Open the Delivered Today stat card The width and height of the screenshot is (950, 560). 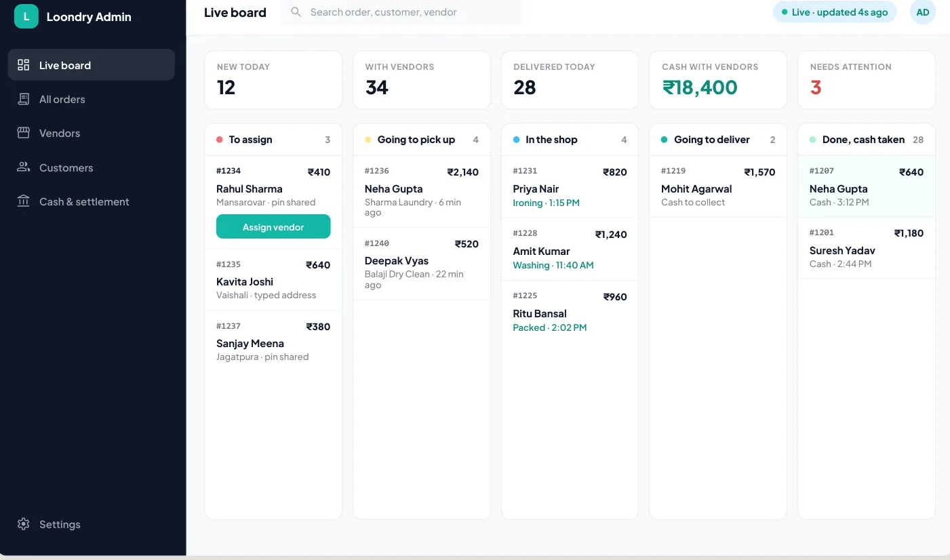click(570, 80)
